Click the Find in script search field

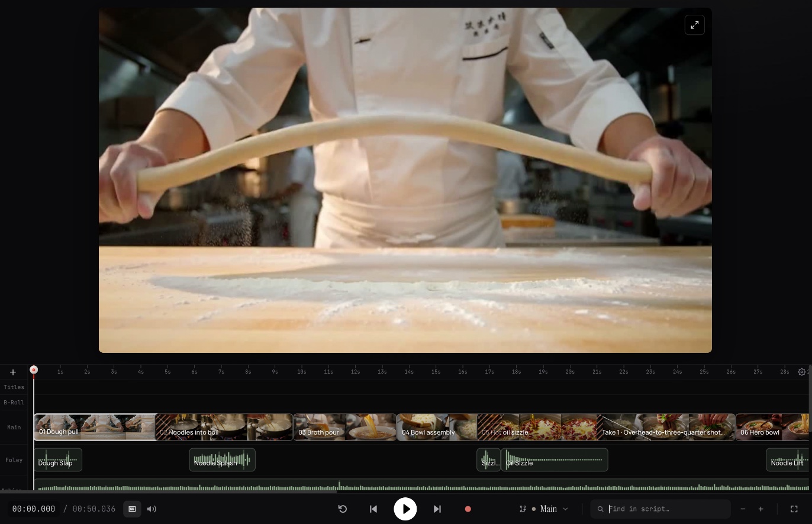tap(660, 509)
